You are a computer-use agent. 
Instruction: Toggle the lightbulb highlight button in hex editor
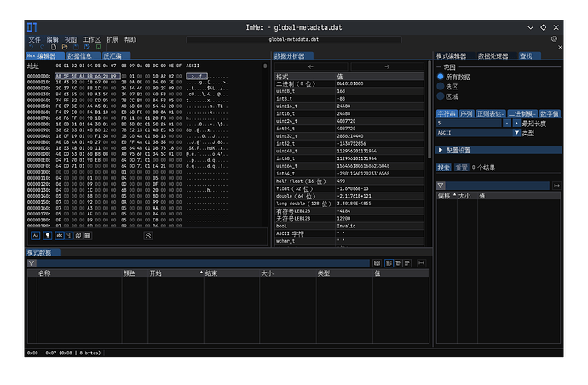coord(47,235)
